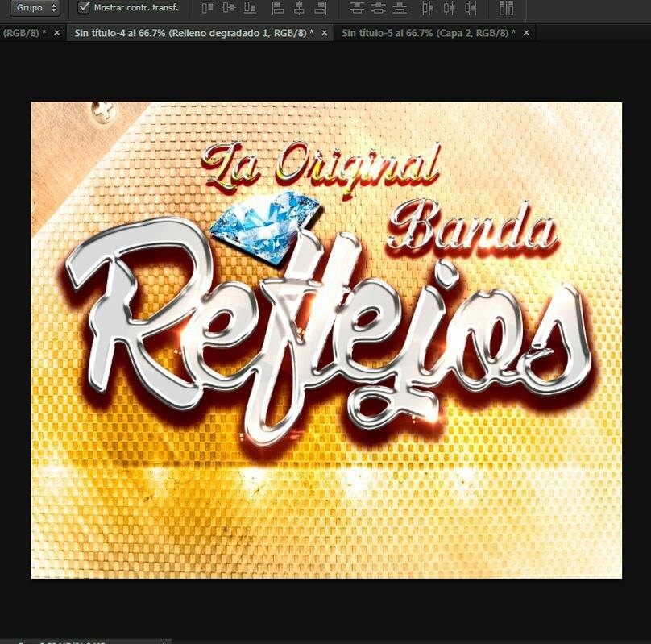Click Align right edges icon
This screenshot has width=651, height=644.
coord(321,7)
